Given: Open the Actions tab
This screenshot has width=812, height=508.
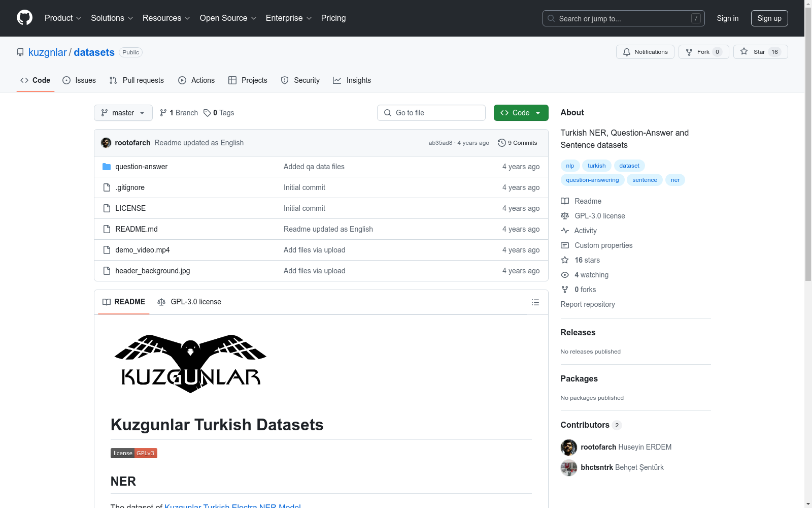Looking at the screenshot, I should click(x=196, y=80).
